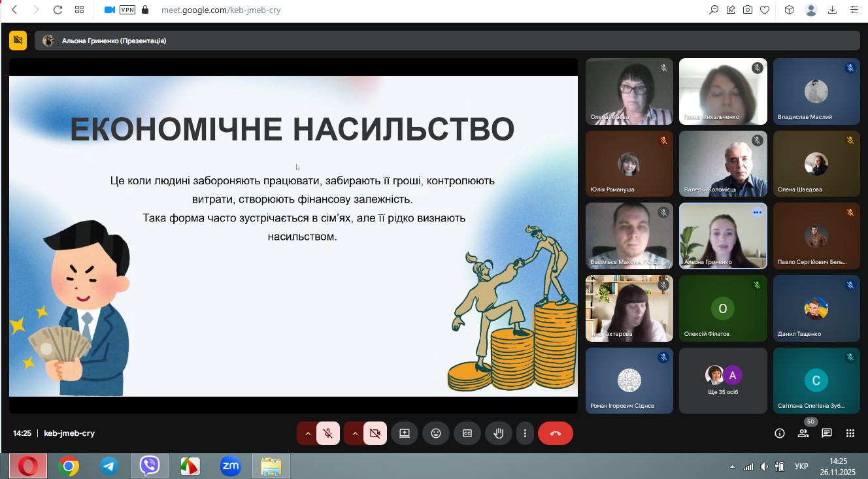Screen dimensions: 868x479
Task: Click the red leave call button
Action: tap(555, 433)
